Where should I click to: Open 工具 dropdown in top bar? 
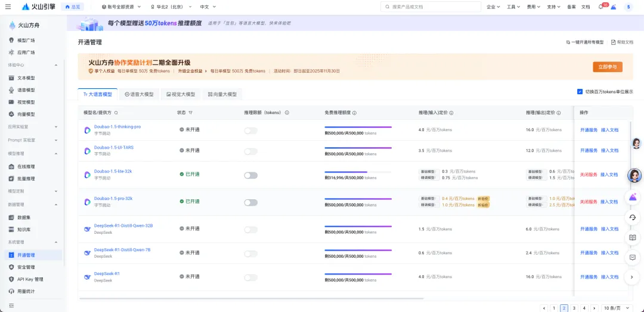(513, 7)
